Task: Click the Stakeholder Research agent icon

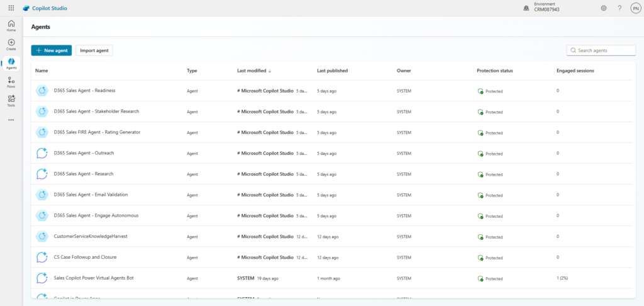Action: pos(42,111)
